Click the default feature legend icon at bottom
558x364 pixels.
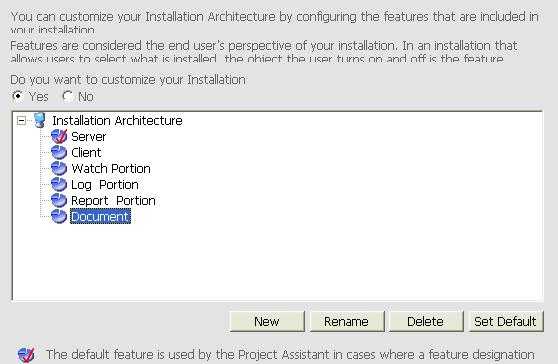tap(26, 354)
